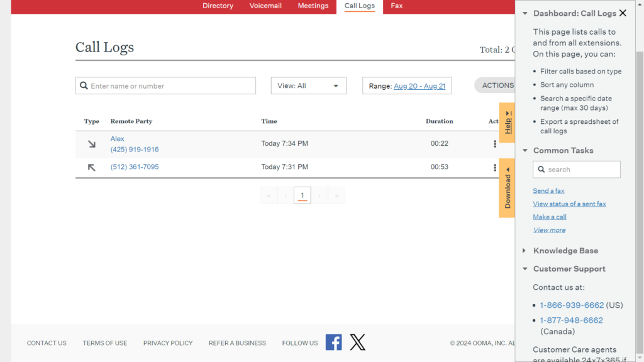Viewport: 644px width, 362px height.
Task: Click the magnifier in Common Tasks search
Action: click(541, 170)
